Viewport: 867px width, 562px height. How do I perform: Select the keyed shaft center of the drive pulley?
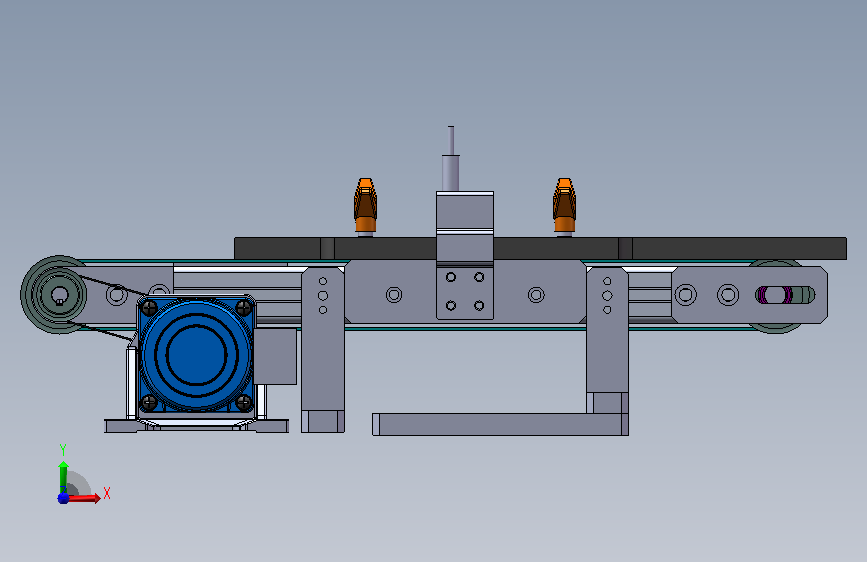click(x=59, y=295)
